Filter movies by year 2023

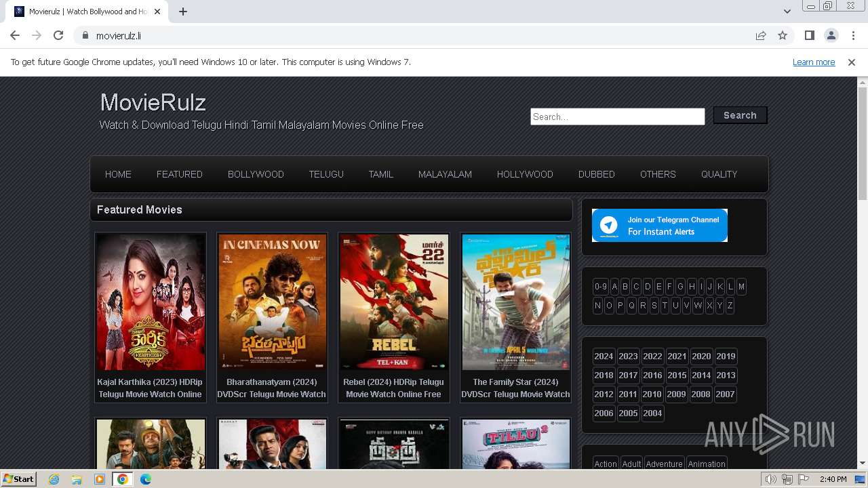tap(628, 356)
